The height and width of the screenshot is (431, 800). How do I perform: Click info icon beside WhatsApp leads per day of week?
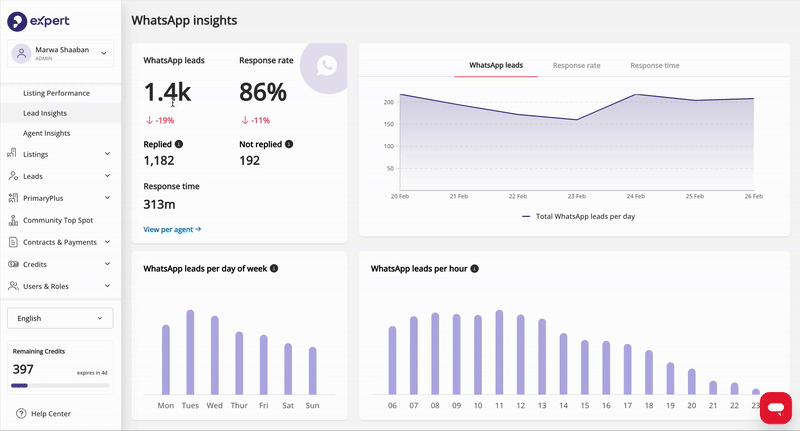point(274,268)
